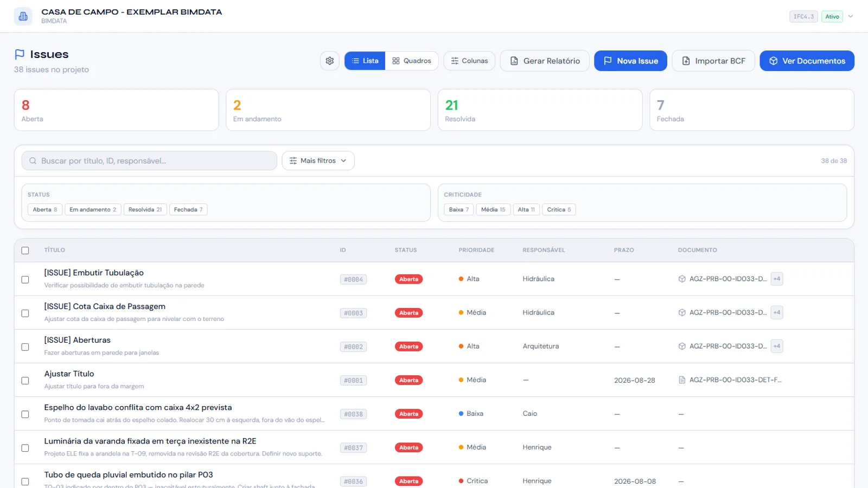The width and height of the screenshot is (868, 488).
Task: Filter by Alta criticality chip
Action: (526, 209)
